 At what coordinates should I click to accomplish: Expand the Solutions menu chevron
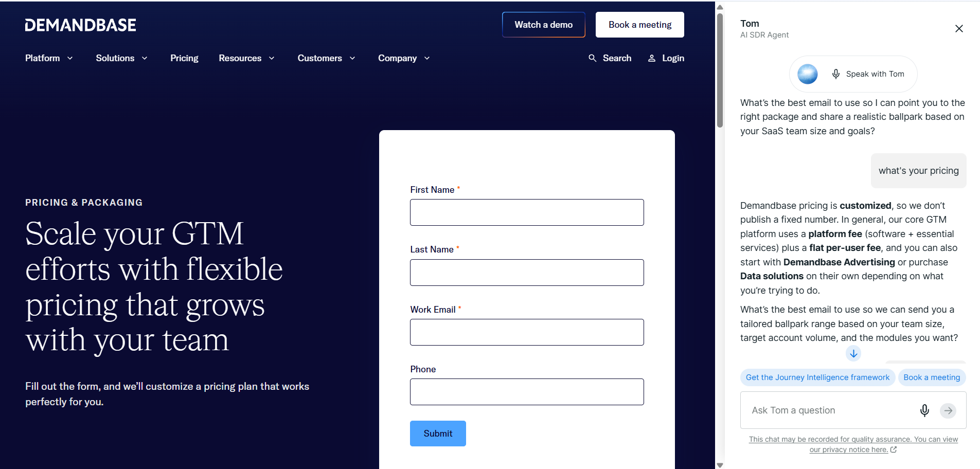click(x=145, y=58)
